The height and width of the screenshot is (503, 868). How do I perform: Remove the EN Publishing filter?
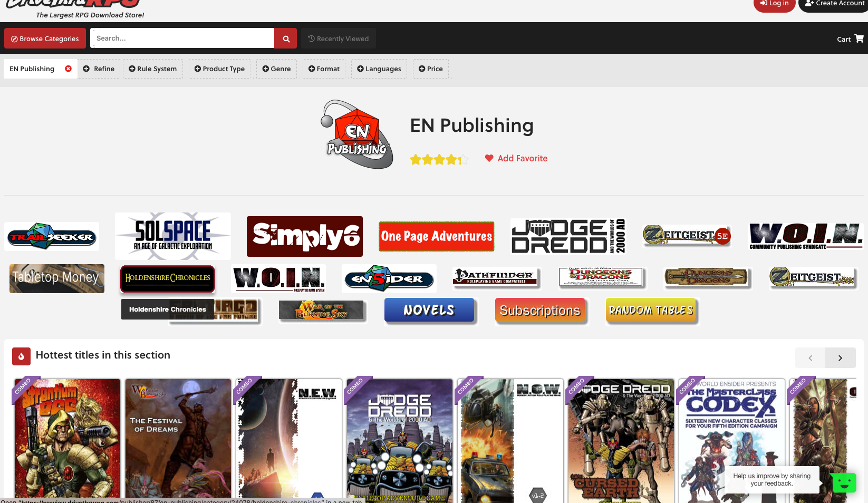pos(68,69)
